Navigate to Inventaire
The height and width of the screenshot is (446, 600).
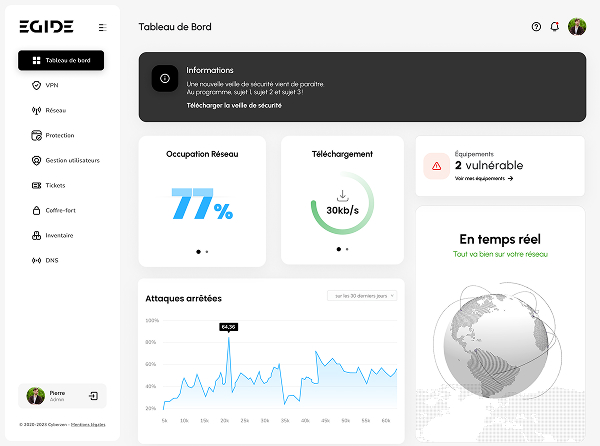pyautogui.click(x=61, y=236)
